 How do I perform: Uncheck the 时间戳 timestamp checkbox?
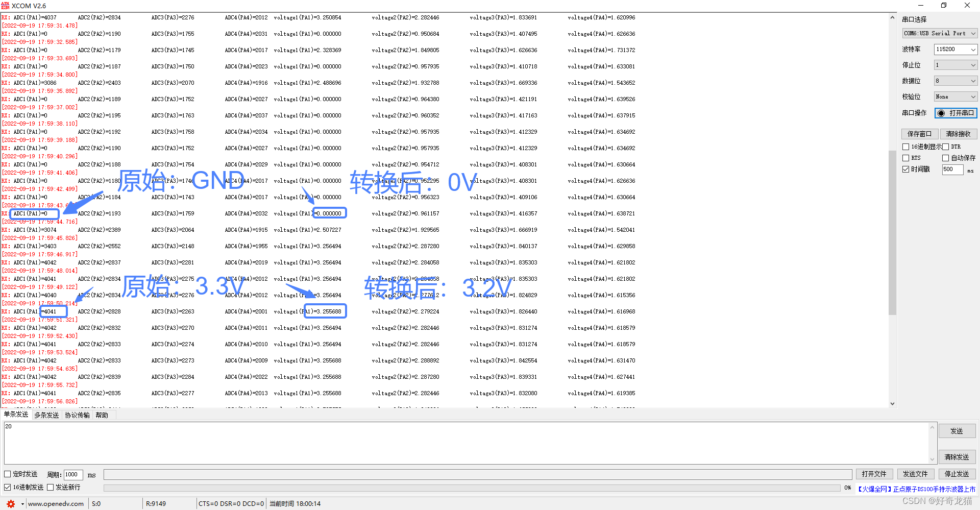click(906, 169)
